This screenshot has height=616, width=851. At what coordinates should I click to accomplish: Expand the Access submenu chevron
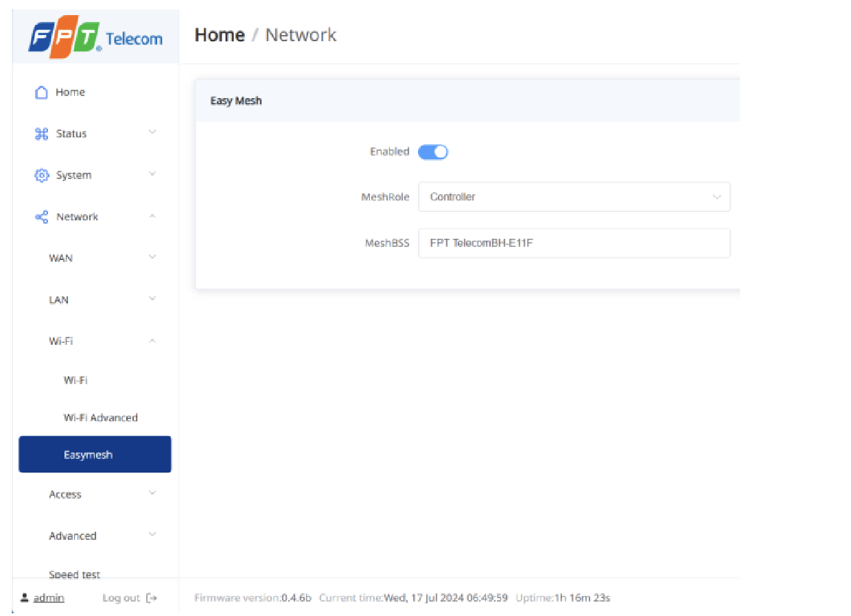coord(152,493)
